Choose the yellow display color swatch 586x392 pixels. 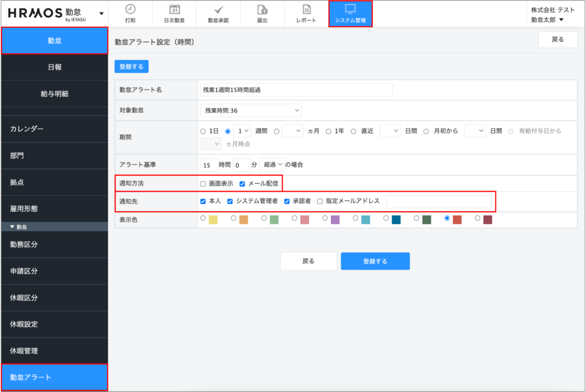(213, 220)
